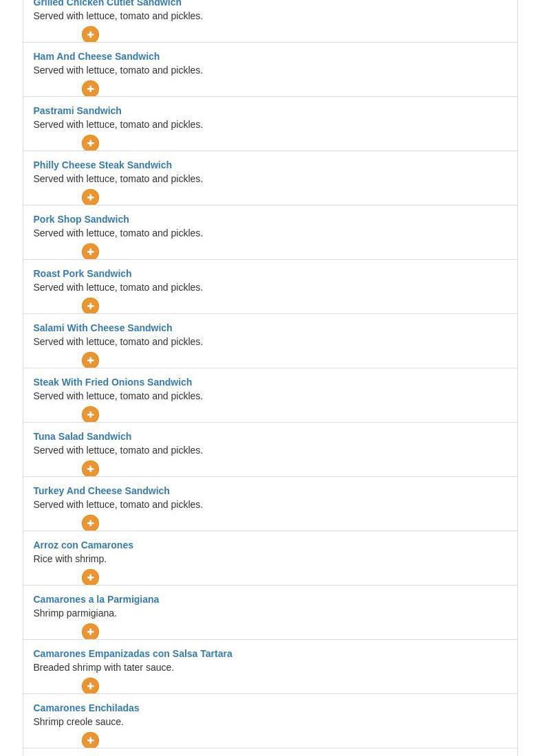540x756 pixels.
Task: Open Camarones Empanizadas con Salsa Tartara link
Action: tap(133, 654)
